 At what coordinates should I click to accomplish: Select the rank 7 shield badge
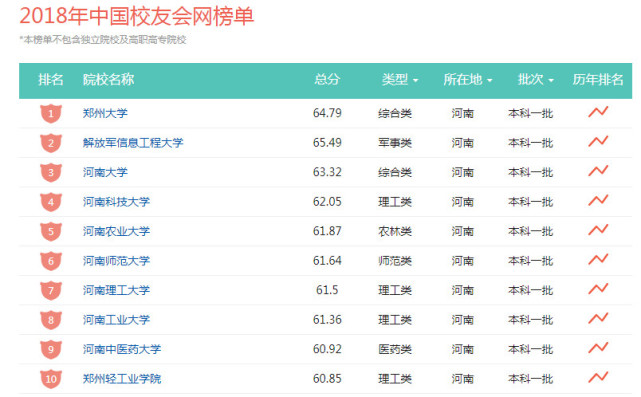(51, 290)
